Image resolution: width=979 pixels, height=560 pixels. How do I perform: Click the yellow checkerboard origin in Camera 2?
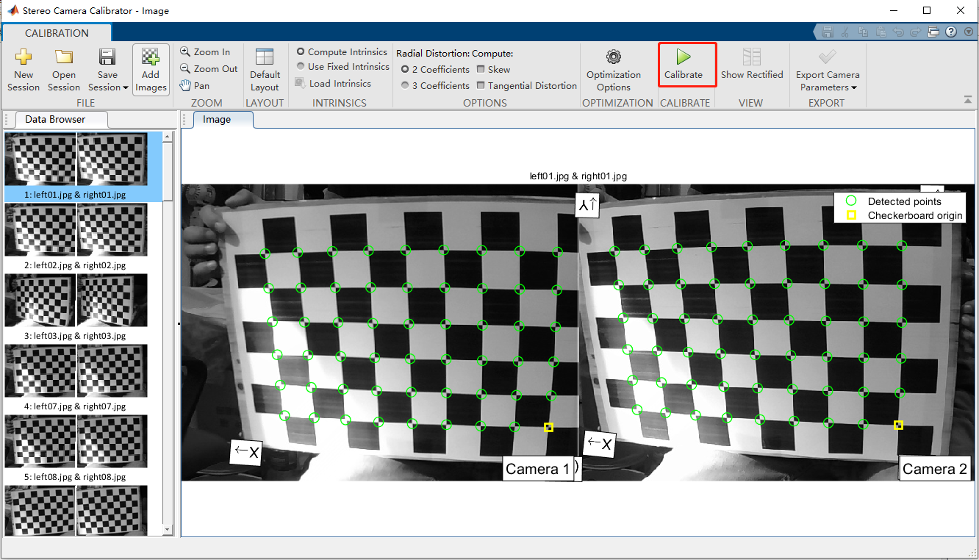898,425
